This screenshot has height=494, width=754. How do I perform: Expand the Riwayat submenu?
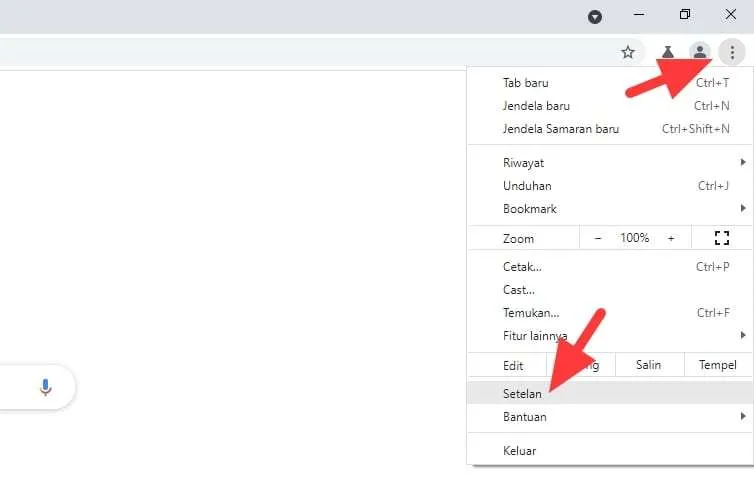click(x=610, y=163)
